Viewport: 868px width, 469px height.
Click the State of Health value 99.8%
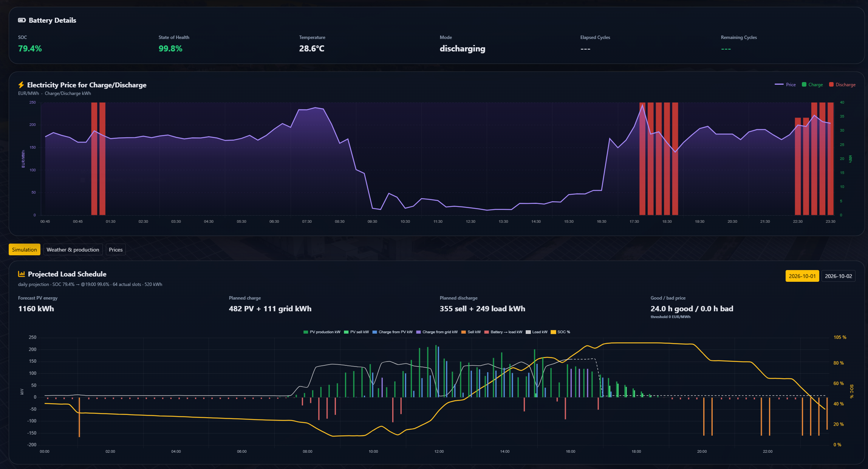pos(170,49)
